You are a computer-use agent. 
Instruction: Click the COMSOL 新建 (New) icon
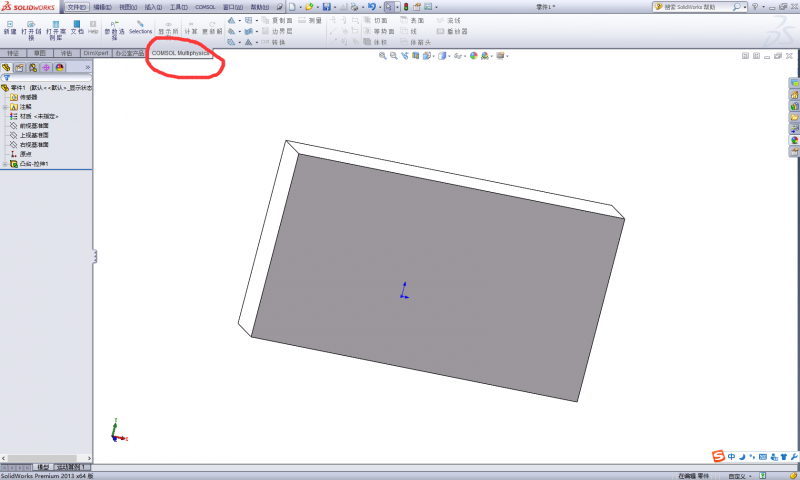pyautogui.click(x=10, y=28)
